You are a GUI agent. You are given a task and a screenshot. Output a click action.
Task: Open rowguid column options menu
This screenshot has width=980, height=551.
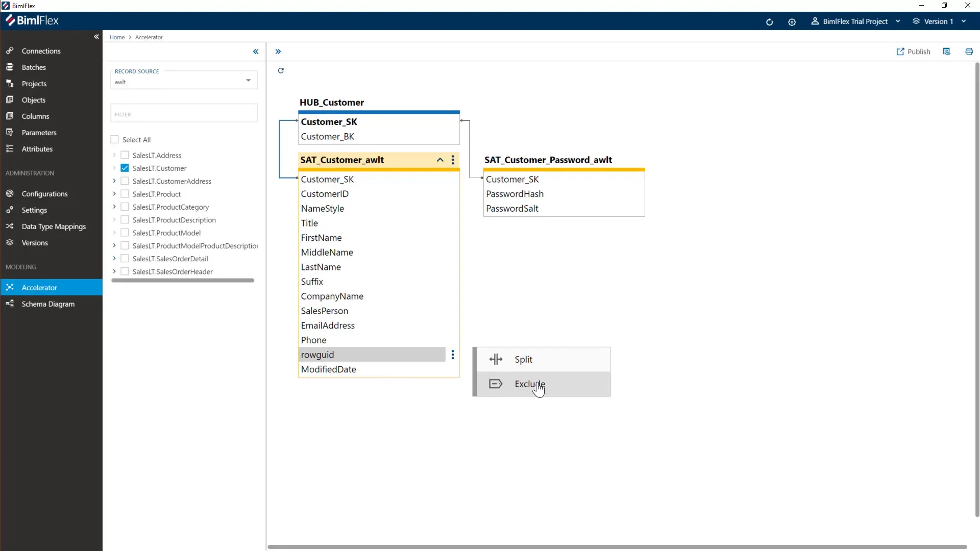453,355
